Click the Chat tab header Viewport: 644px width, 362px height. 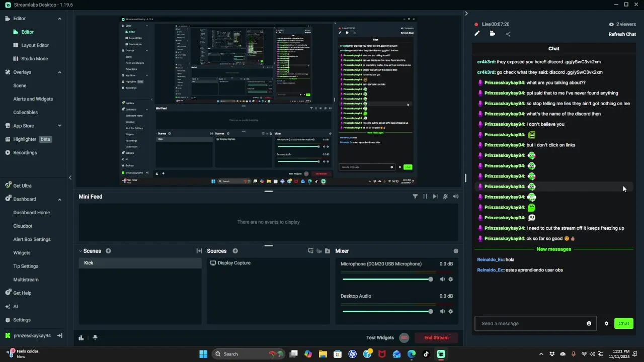(553, 49)
